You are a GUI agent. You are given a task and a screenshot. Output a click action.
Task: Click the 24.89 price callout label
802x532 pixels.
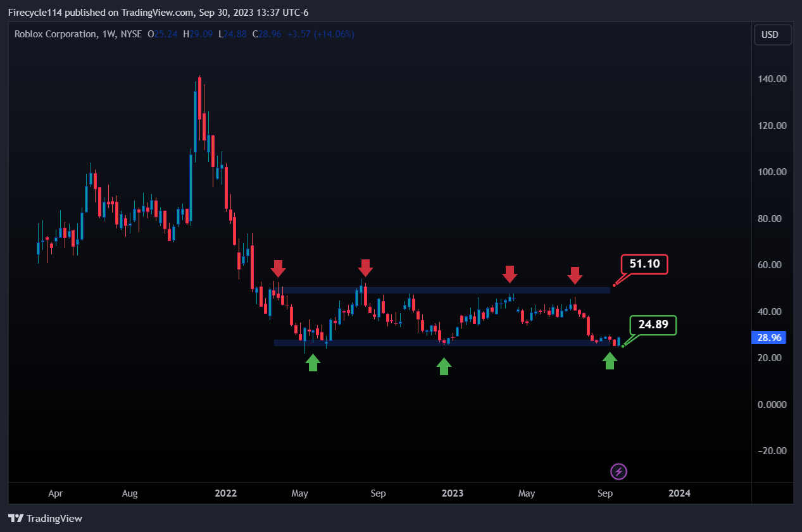653,325
